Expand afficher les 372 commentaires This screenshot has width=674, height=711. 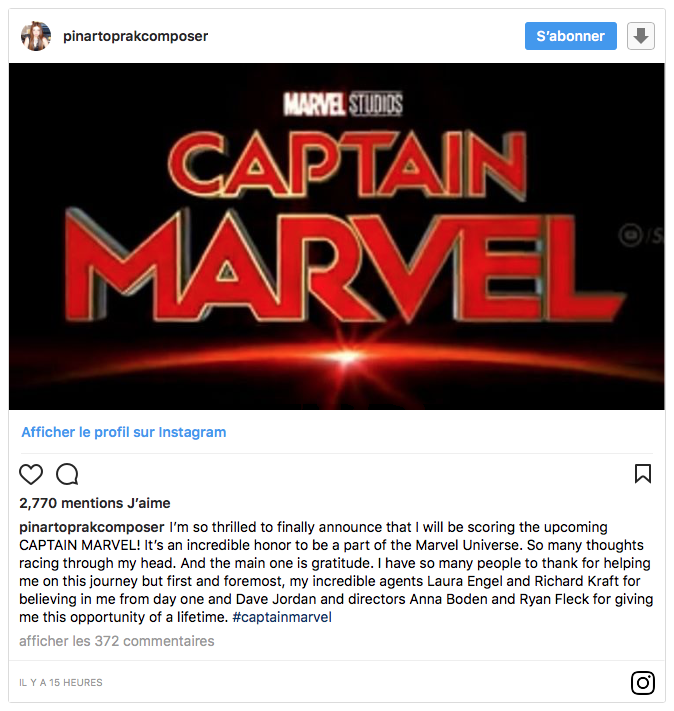[117, 641]
